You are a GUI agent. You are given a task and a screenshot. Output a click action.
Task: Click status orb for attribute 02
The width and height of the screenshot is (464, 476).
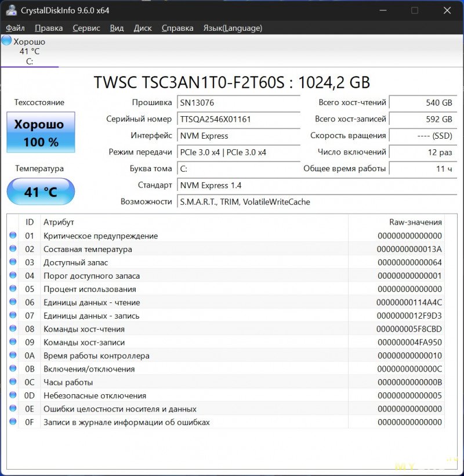pos(13,248)
